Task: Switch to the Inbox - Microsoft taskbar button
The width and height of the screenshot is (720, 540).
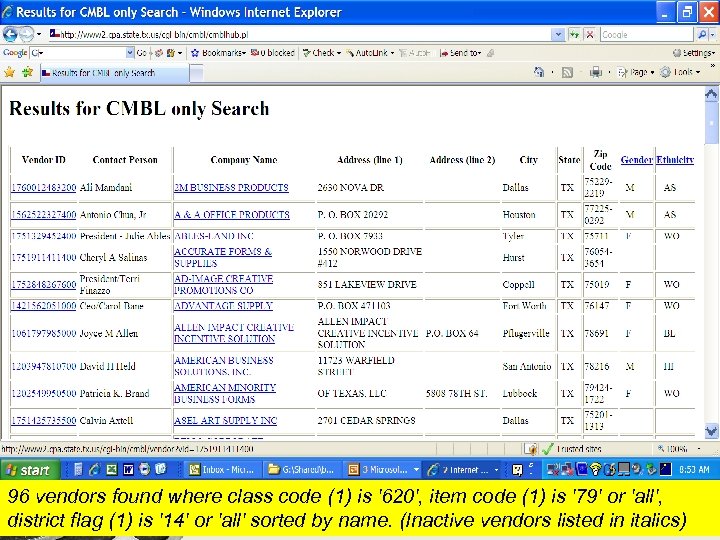Action: (223, 469)
